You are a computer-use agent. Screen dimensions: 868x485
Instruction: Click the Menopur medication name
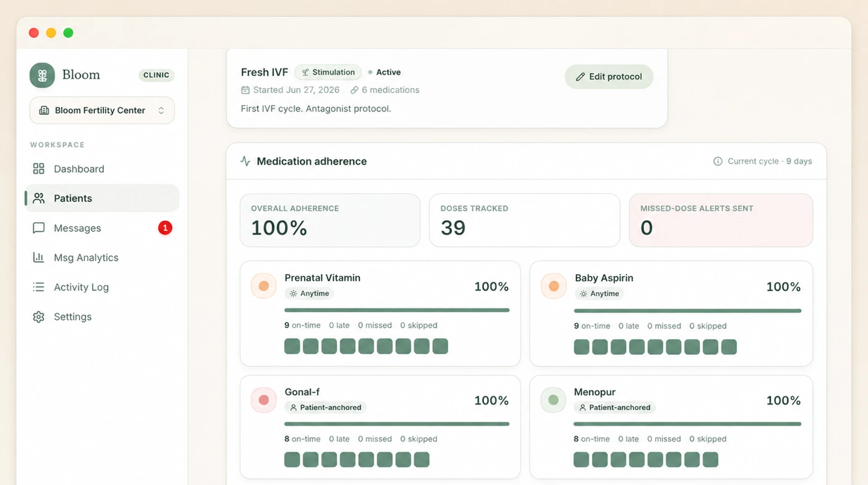(x=594, y=392)
